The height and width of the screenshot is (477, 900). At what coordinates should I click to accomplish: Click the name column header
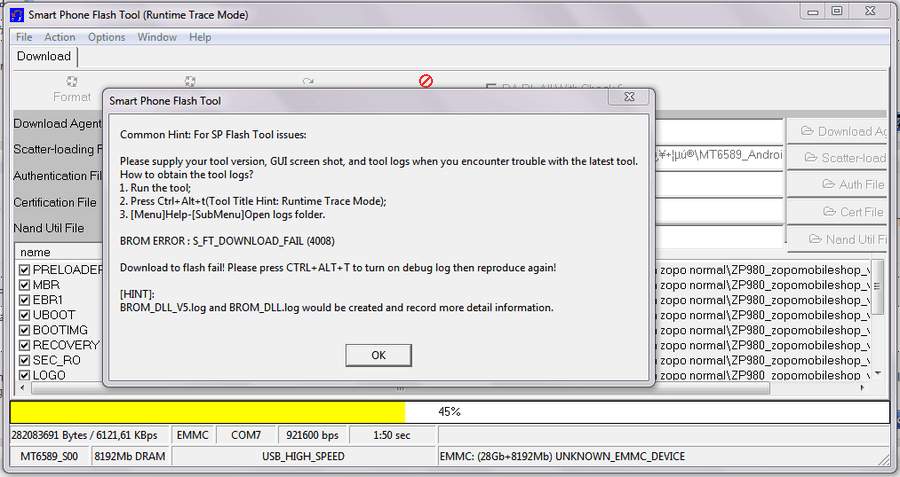point(35,252)
